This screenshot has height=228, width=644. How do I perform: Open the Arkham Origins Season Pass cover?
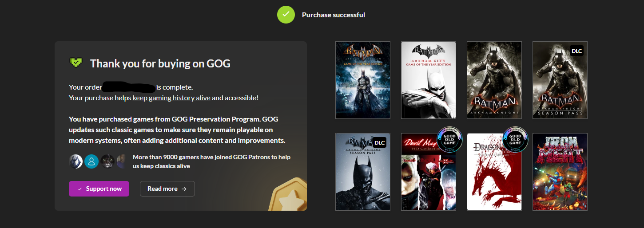tap(363, 172)
